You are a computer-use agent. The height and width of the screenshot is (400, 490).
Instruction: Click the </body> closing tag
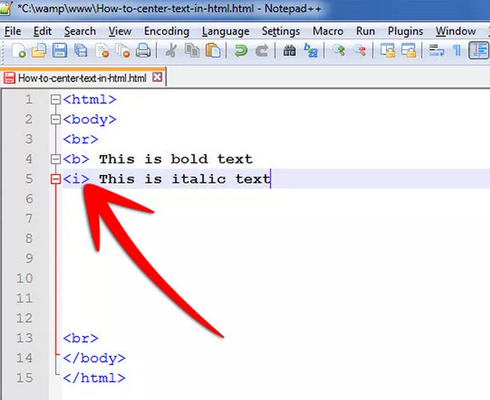coord(94,358)
